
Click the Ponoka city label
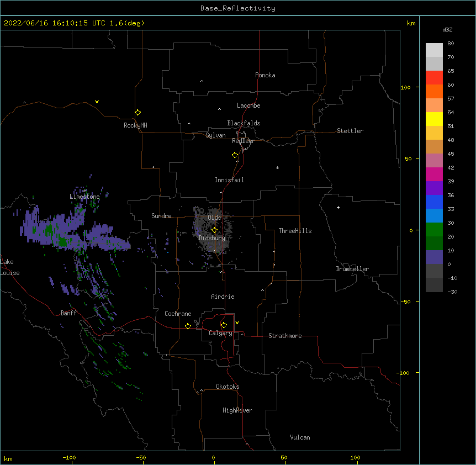(265, 75)
